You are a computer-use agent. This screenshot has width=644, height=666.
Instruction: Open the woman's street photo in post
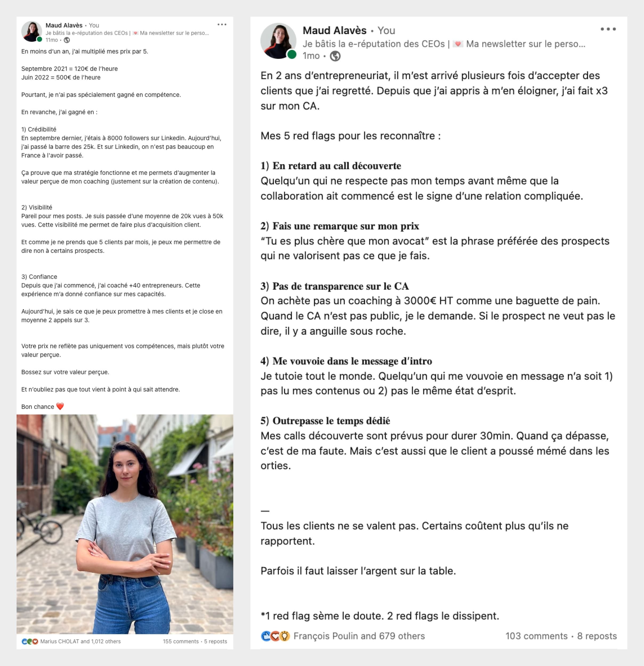coord(125,524)
